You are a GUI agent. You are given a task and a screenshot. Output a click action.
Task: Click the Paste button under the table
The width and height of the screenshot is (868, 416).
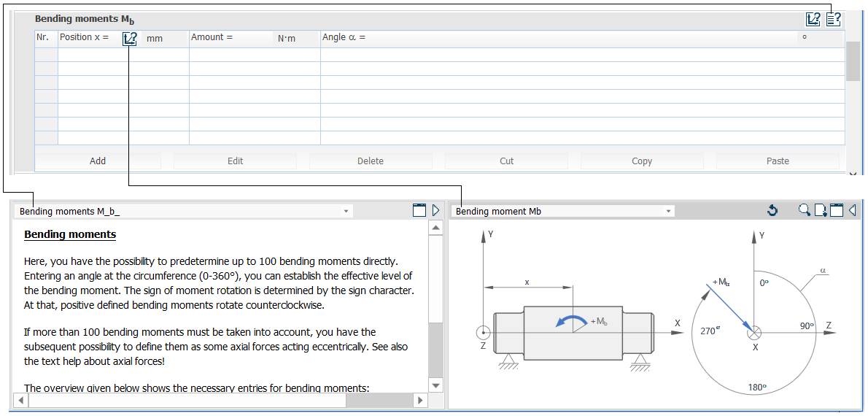coord(778,161)
